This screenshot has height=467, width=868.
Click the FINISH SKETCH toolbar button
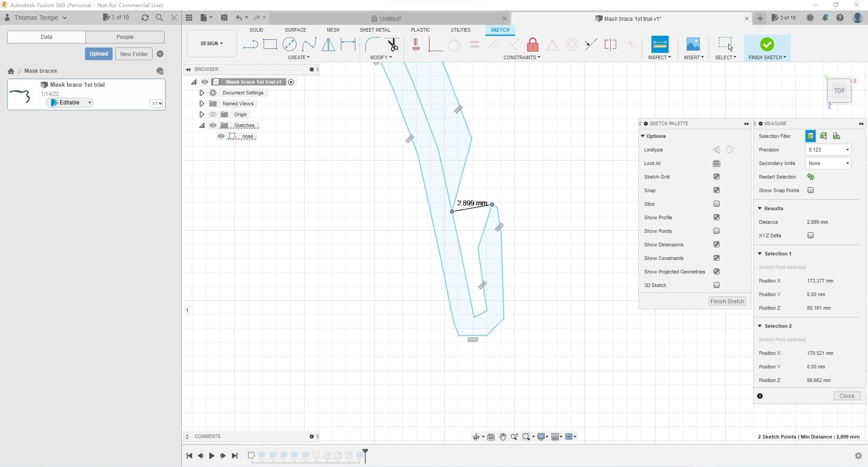(767, 48)
